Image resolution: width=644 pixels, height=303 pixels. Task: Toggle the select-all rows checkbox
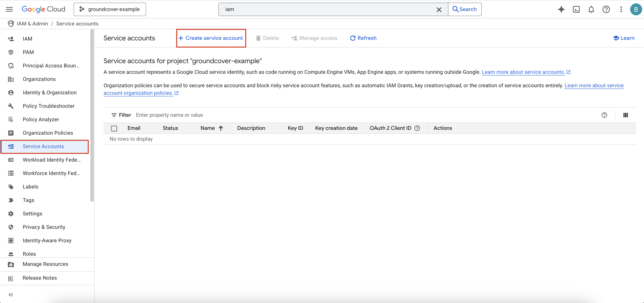click(114, 128)
